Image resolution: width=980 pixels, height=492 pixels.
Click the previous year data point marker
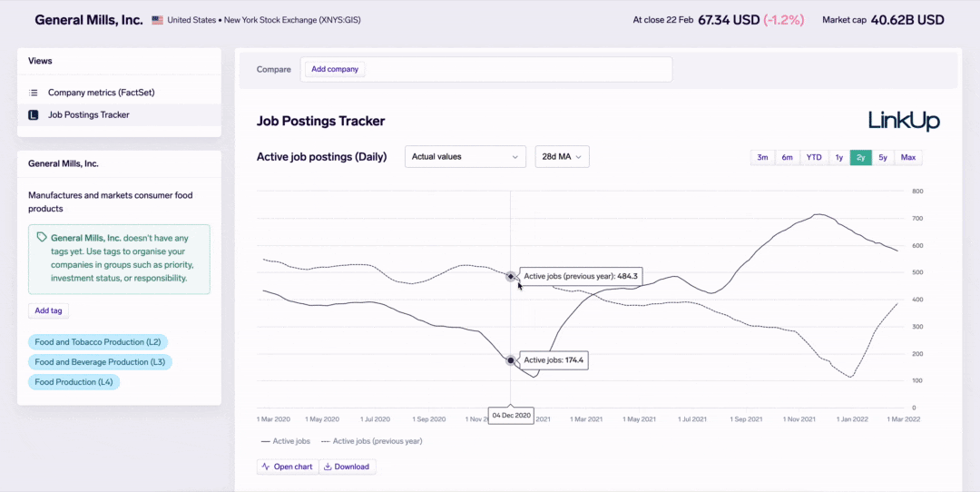click(511, 276)
